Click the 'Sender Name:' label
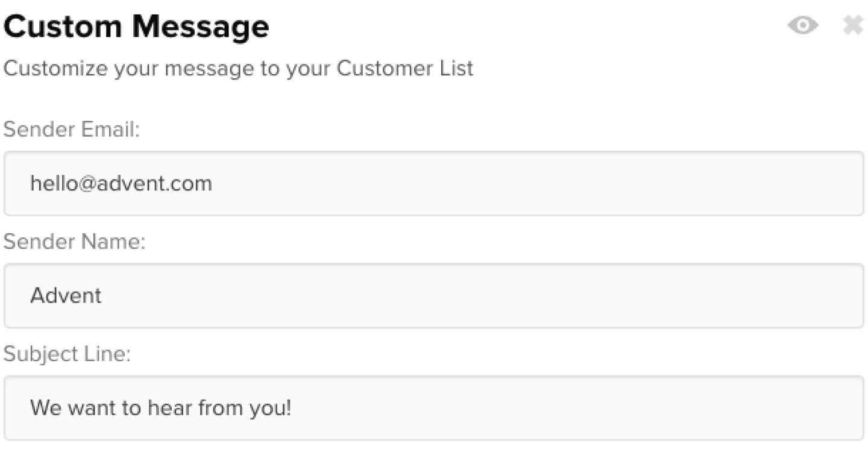 tap(75, 242)
